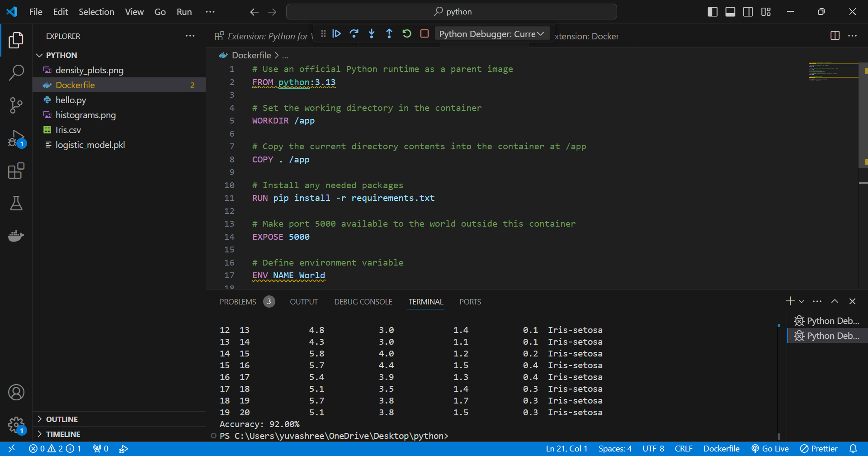The image size is (868, 456).
Task: Open the Go menu
Action: coord(160,12)
